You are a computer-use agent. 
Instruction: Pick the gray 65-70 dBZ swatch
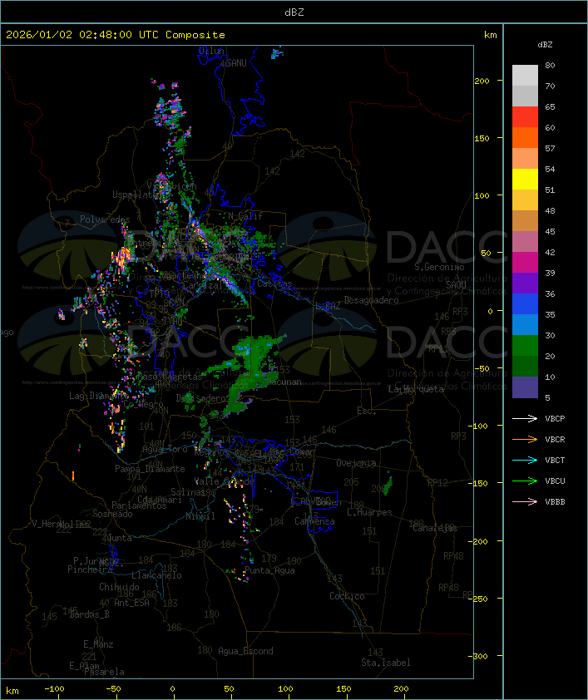[525, 96]
